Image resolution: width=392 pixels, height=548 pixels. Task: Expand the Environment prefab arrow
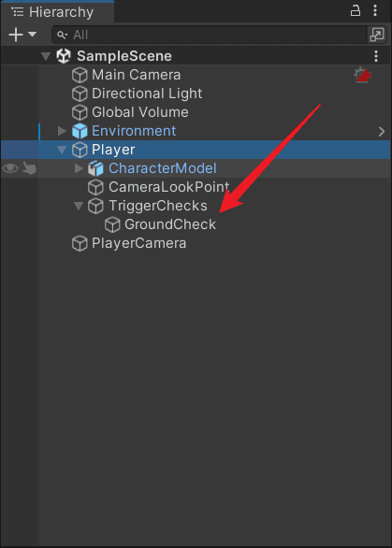point(62,131)
